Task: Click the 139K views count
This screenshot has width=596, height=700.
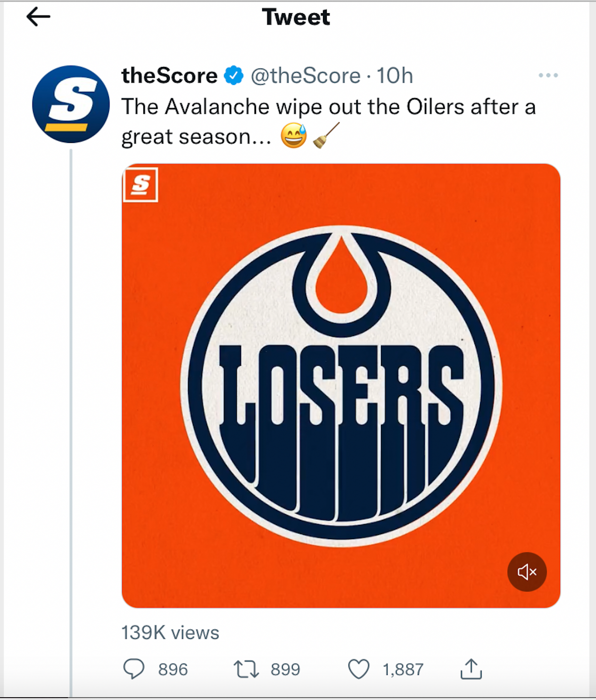Action: (x=170, y=633)
